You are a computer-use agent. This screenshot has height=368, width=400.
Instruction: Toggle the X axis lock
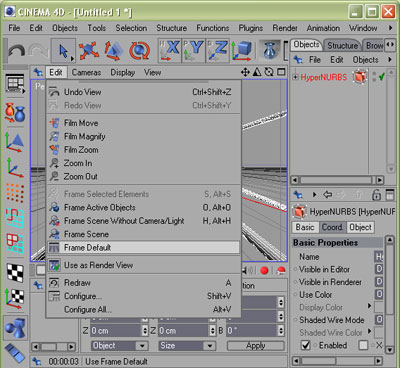point(170,51)
